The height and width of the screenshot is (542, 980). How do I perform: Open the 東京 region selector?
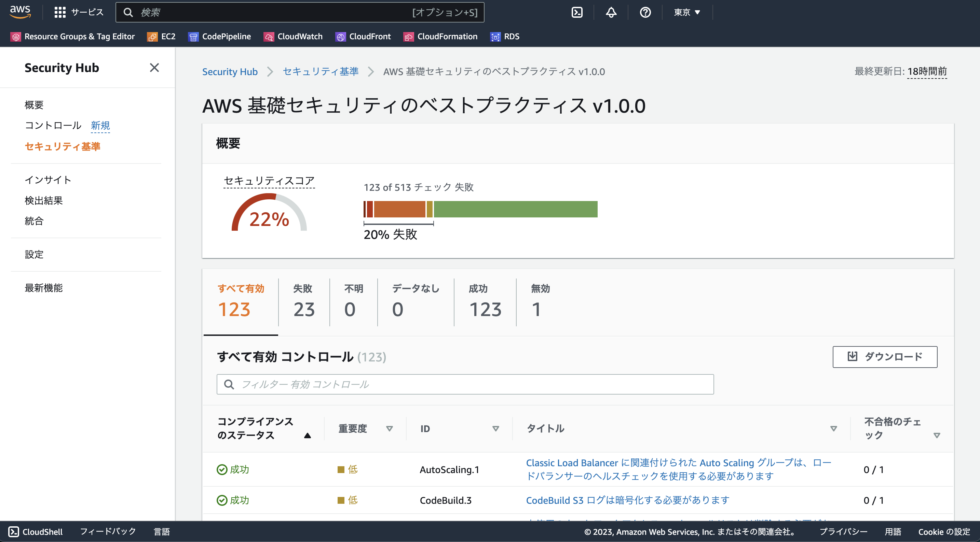(x=686, y=12)
